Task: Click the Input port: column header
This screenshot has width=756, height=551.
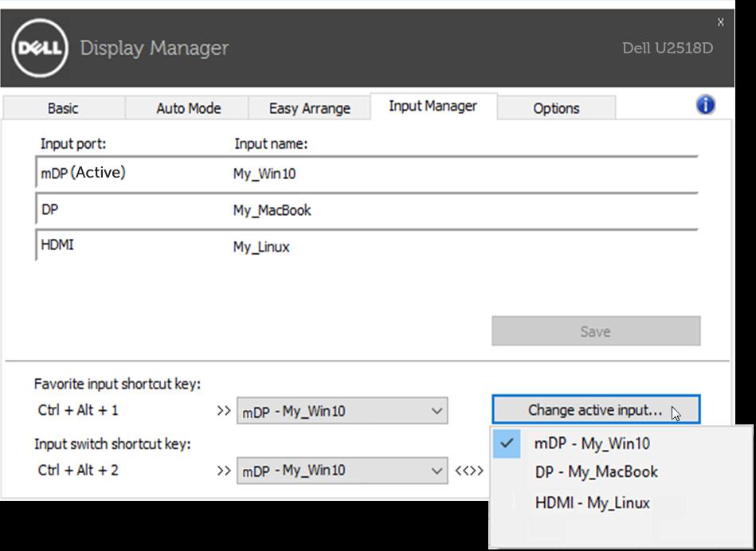Action: pyautogui.click(x=73, y=143)
